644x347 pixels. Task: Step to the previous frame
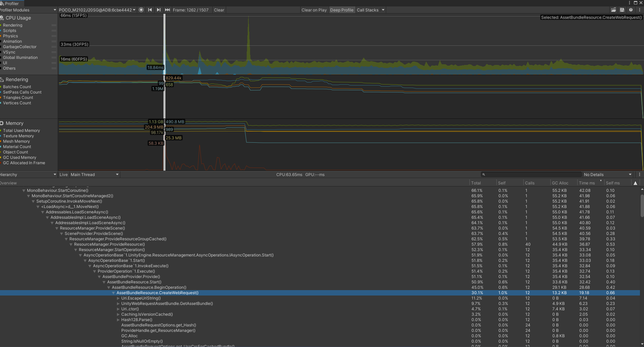[x=150, y=10]
